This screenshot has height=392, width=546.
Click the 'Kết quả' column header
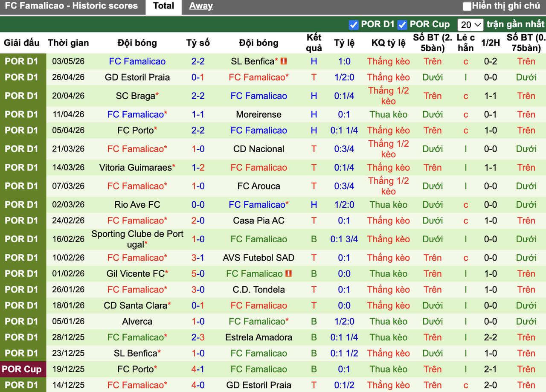click(314, 43)
